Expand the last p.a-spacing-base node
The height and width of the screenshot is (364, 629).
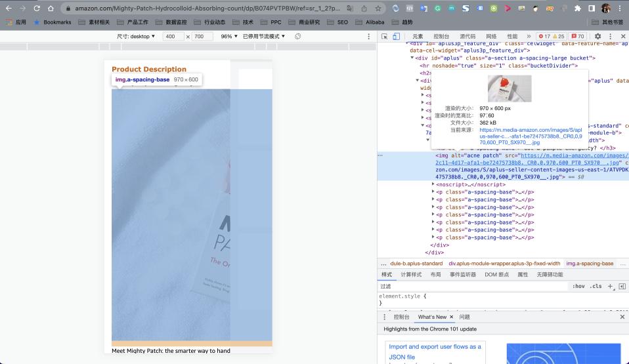[433, 237]
